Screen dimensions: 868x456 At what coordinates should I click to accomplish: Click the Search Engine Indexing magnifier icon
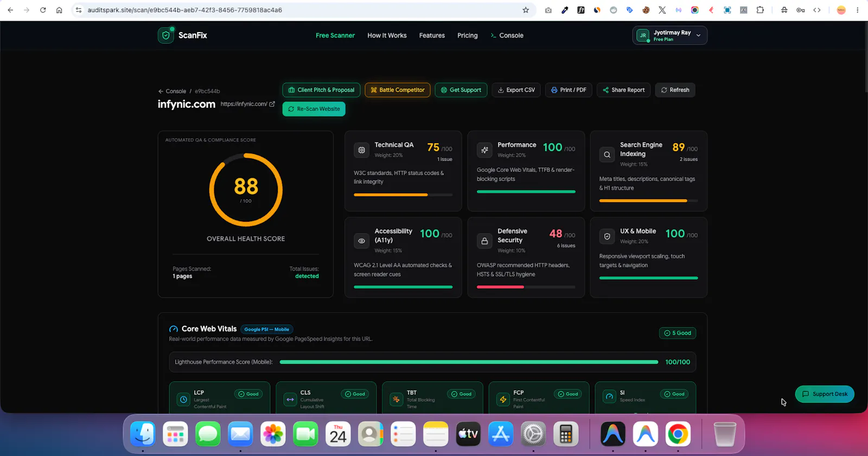(607, 155)
